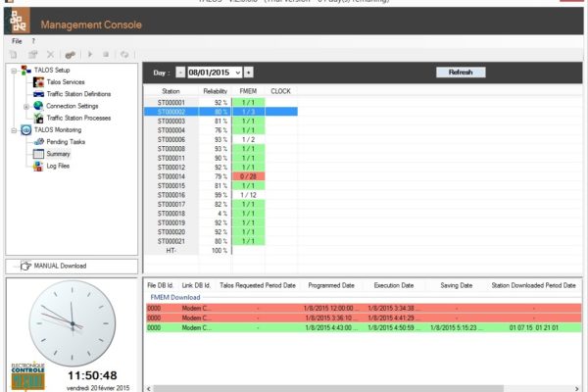
Task: Select the HT- station row
Action: [x=220, y=251]
